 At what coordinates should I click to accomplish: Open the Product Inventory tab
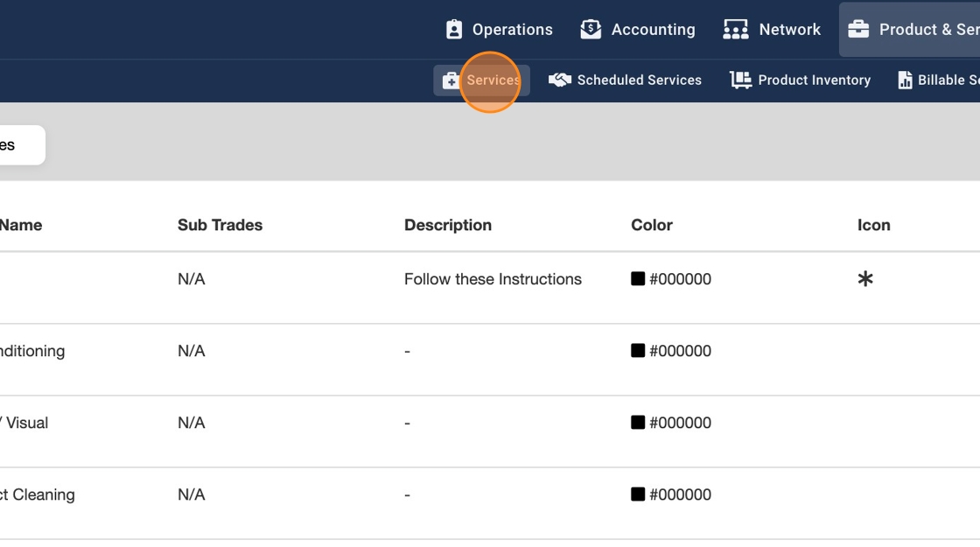[x=814, y=81]
